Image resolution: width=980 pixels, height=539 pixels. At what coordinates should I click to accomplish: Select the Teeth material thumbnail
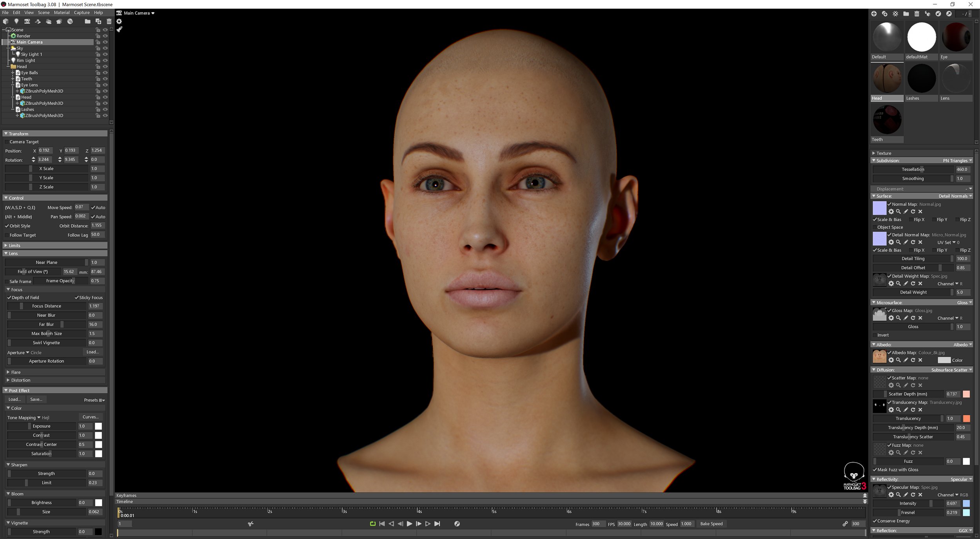click(887, 119)
